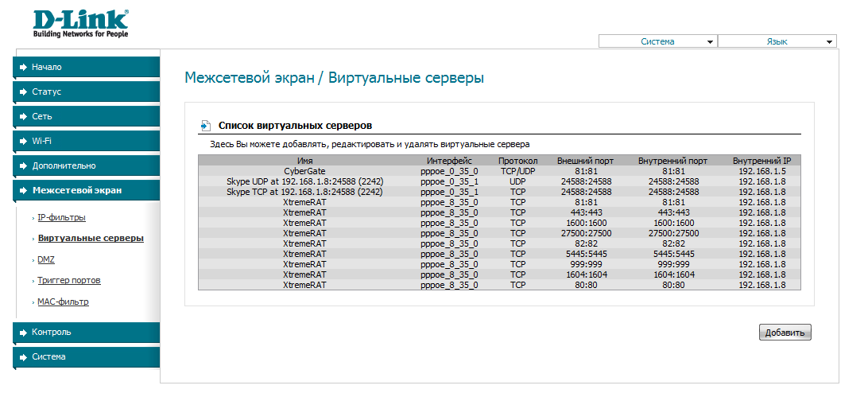Select Виртуальные серверы submenu link
868x397 pixels.
(91, 238)
